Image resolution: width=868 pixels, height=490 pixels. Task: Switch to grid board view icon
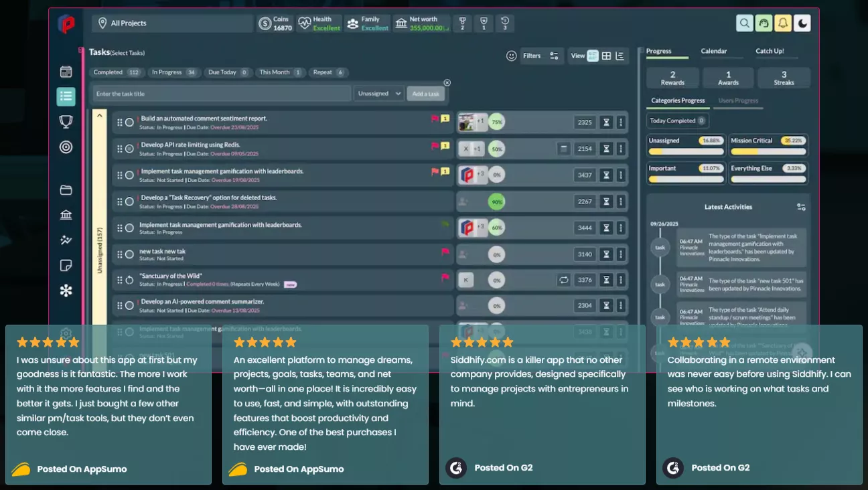[x=606, y=56]
